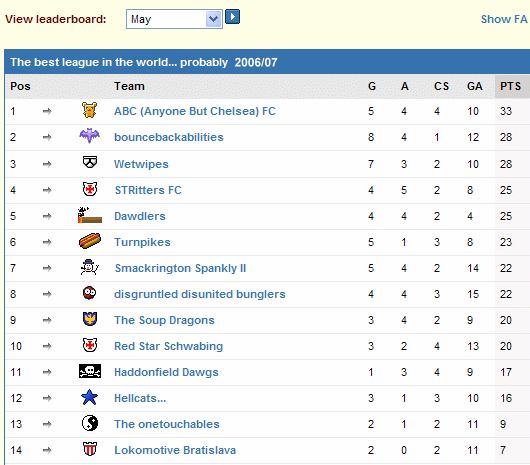Click the GA column header
The image size is (530, 465).
(x=475, y=87)
